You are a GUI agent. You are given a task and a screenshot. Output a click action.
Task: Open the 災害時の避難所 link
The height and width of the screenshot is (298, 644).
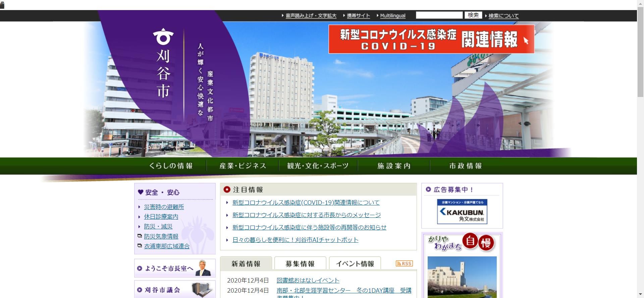(x=164, y=207)
